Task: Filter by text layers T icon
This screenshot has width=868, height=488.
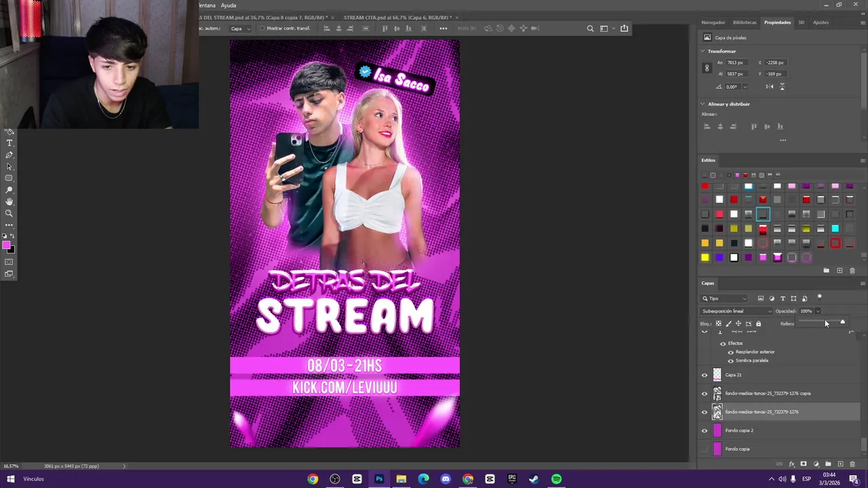Action: (x=783, y=298)
